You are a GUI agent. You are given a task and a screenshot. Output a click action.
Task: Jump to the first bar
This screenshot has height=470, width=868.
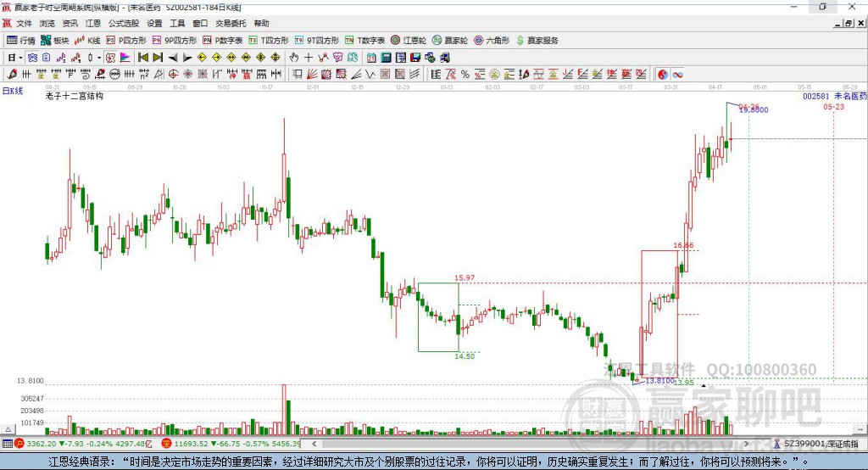(x=142, y=58)
